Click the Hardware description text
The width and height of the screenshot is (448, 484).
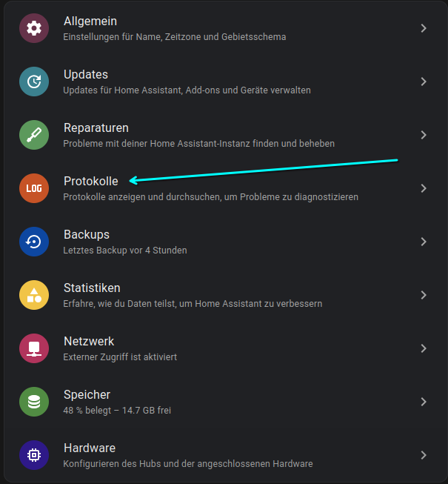[187, 464]
